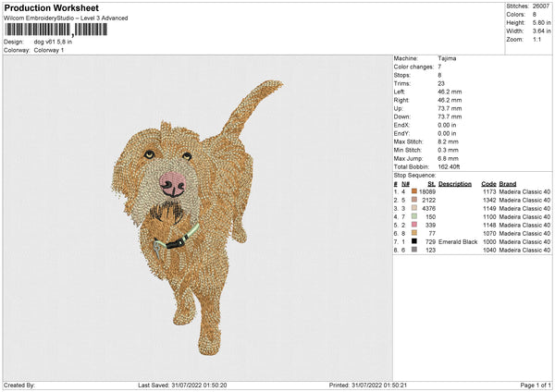Viewport: 555px width, 392px height.
Task: Select the swatch for code 1148
Action: point(414,224)
